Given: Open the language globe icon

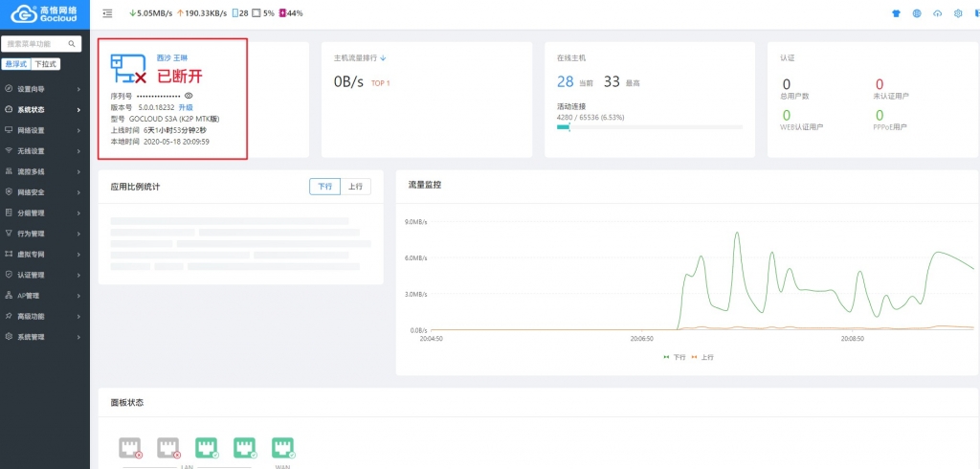Looking at the screenshot, I should coord(917,13).
